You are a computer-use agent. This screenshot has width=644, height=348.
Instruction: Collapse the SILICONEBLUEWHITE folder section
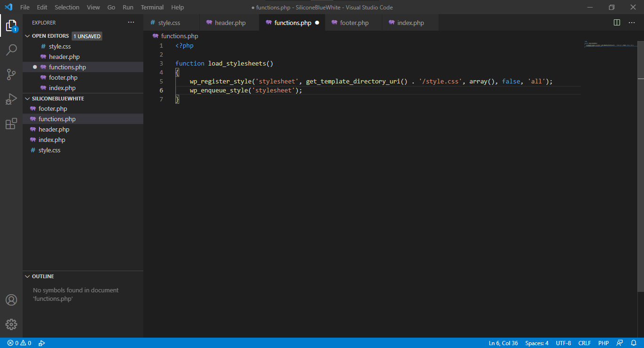point(54,99)
